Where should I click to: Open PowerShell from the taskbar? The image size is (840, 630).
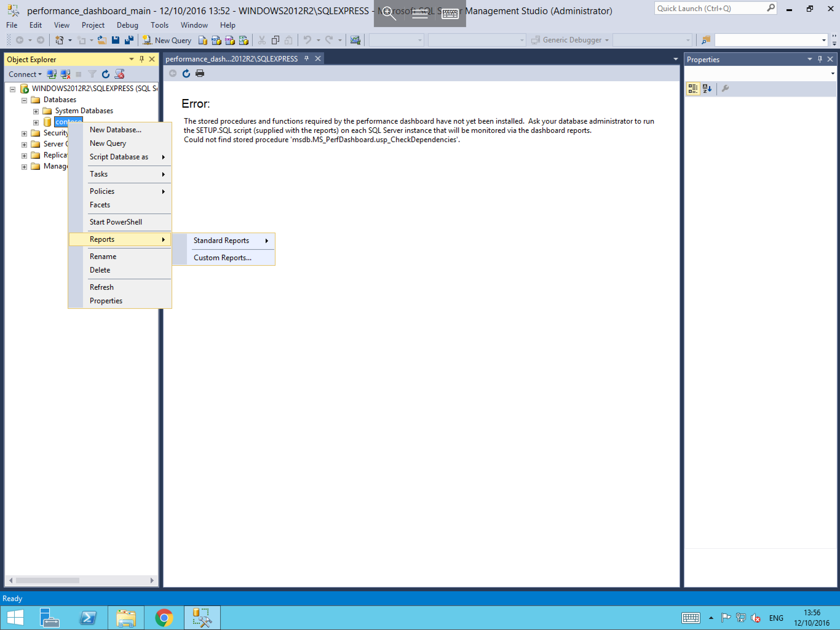pyautogui.click(x=88, y=618)
